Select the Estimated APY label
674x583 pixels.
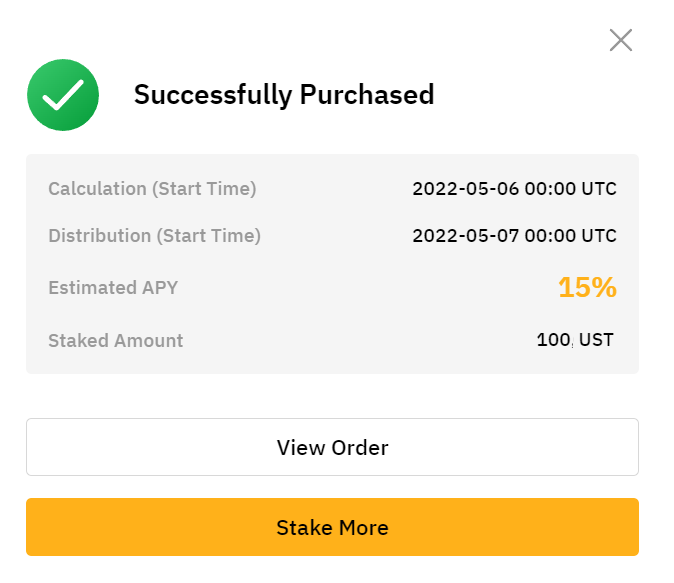tap(113, 288)
